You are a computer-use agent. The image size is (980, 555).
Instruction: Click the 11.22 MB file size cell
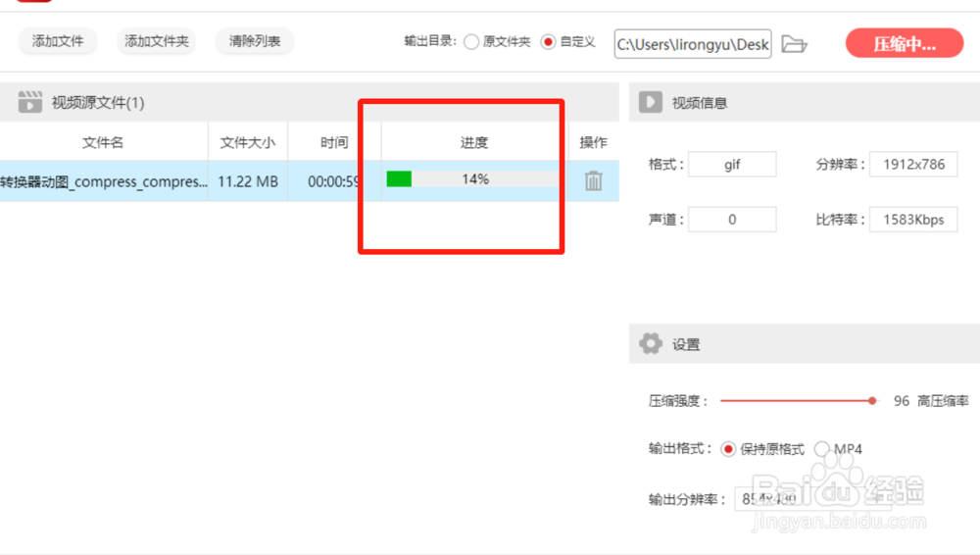click(x=248, y=181)
